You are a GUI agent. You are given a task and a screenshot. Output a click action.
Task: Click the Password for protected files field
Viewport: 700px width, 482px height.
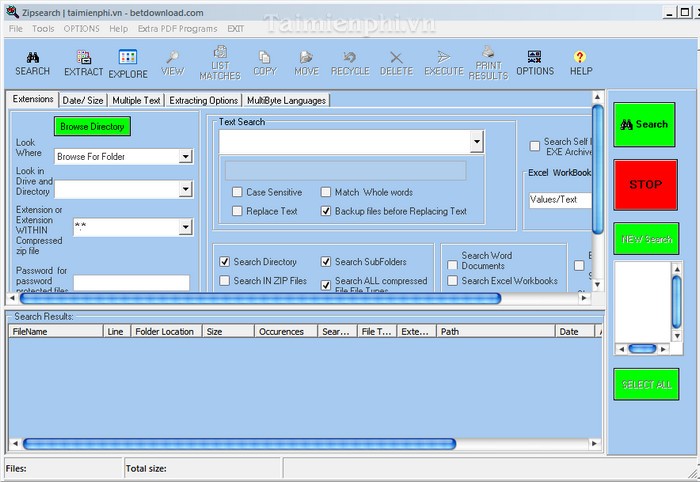(x=131, y=283)
